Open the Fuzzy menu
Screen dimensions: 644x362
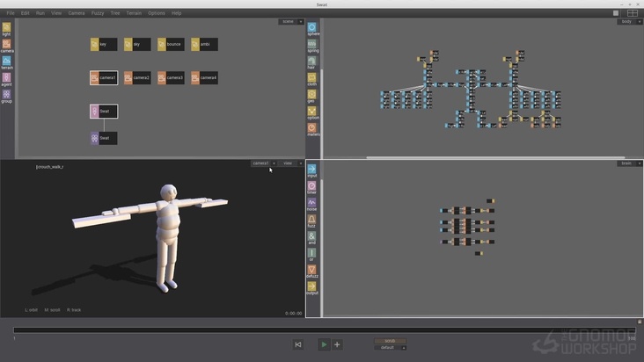coord(98,13)
